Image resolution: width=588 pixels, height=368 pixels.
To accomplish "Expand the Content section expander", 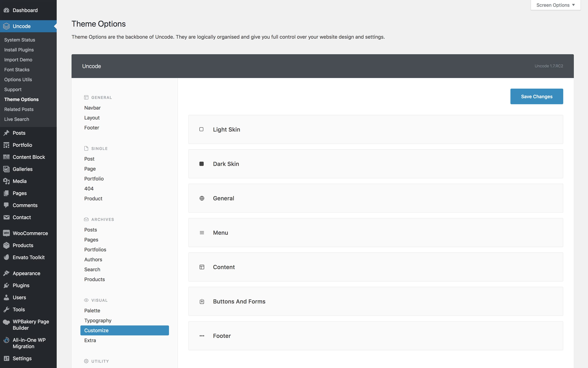I will click(x=376, y=267).
